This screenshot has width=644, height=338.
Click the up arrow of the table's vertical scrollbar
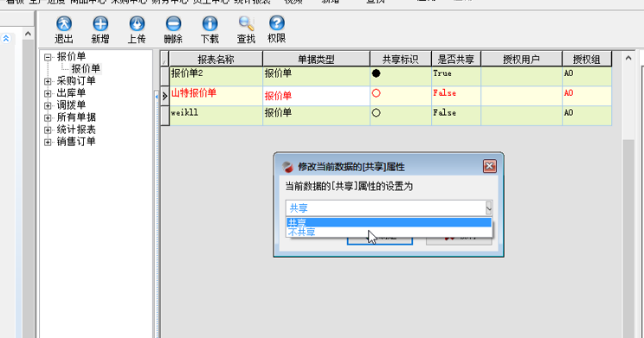(x=628, y=58)
